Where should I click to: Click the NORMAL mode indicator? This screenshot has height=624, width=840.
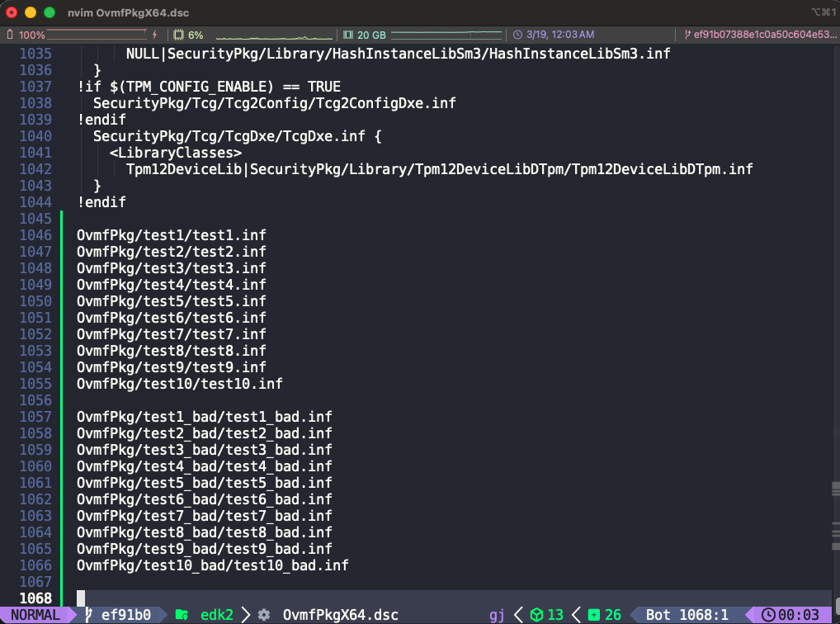coord(35,615)
